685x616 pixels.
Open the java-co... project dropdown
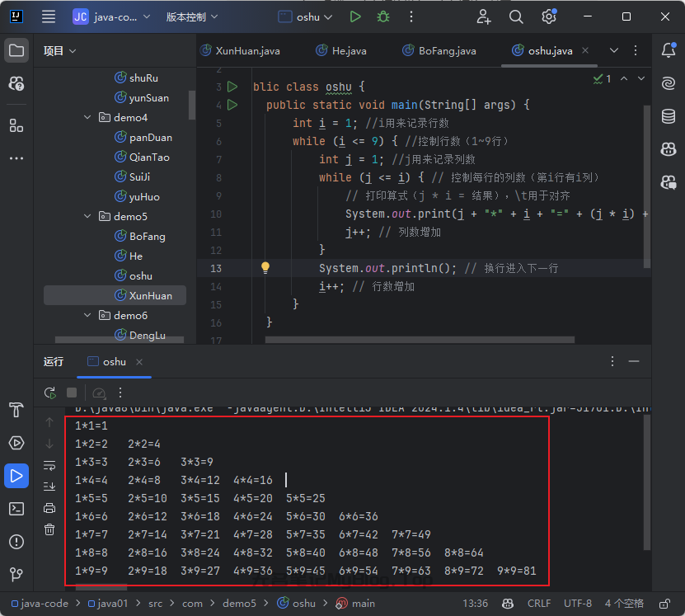tap(112, 17)
